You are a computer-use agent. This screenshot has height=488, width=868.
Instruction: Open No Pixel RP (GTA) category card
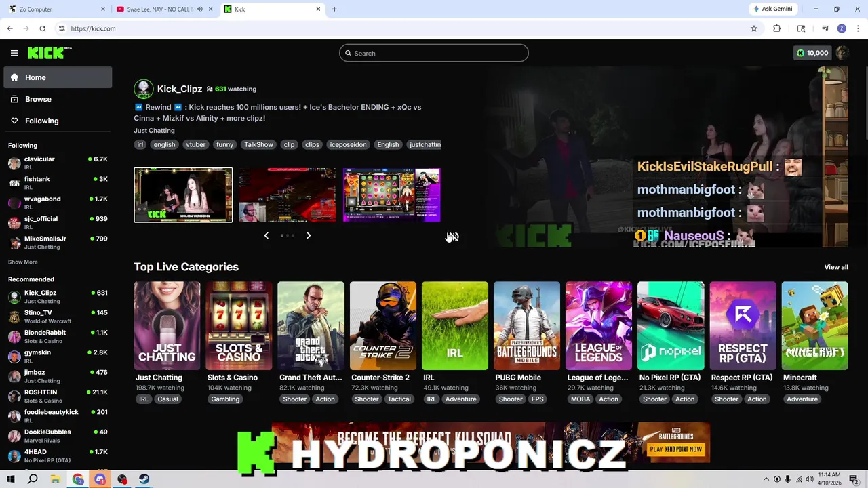pos(671,326)
